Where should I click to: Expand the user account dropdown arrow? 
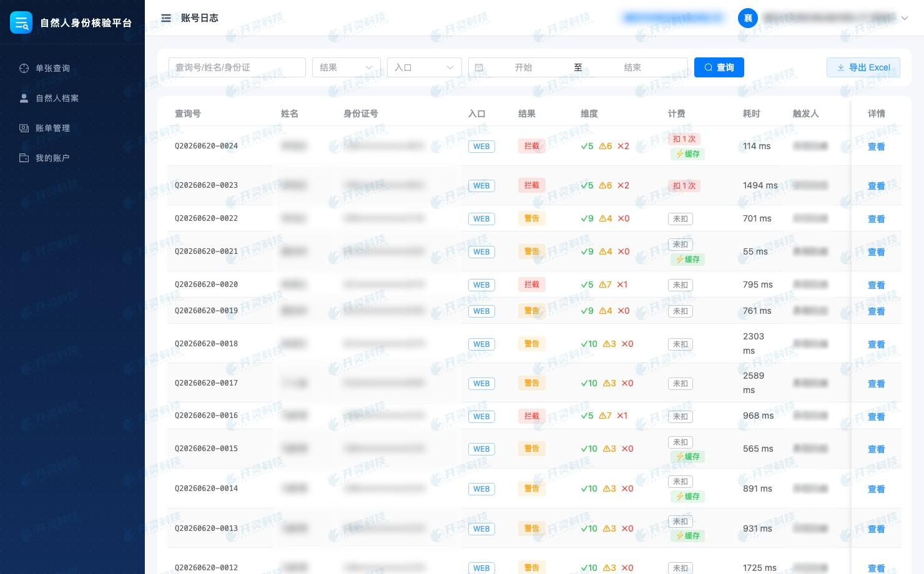904,18
